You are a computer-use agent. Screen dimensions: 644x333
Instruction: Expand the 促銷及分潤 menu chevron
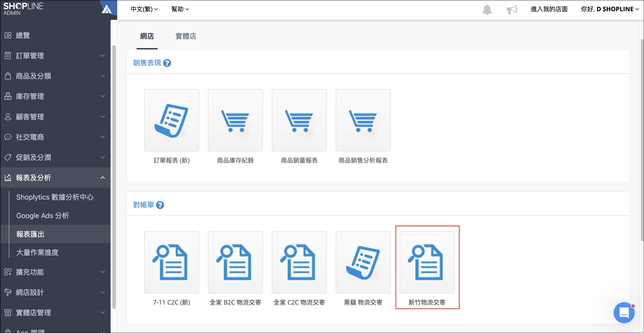tap(102, 157)
